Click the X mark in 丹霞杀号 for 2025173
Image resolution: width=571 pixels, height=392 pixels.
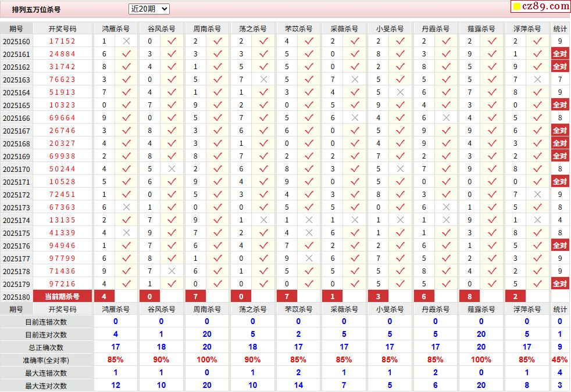(446, 207)
